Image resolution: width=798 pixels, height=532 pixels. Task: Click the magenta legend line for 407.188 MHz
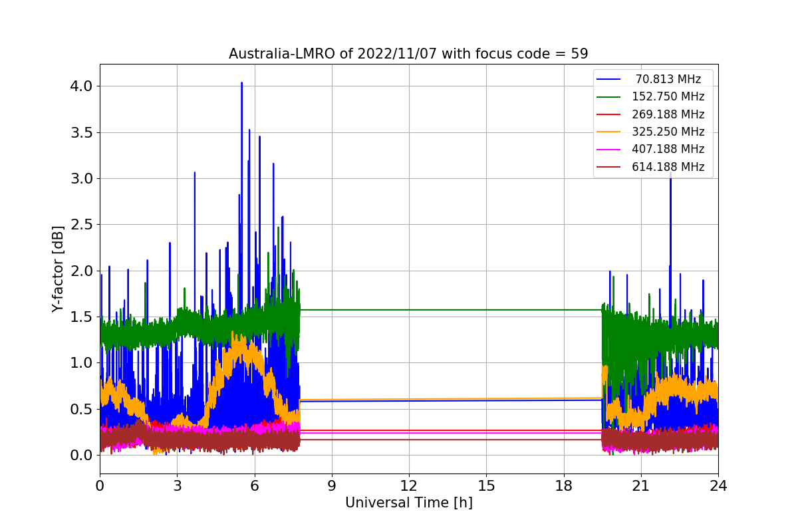[x=609, y=150]
